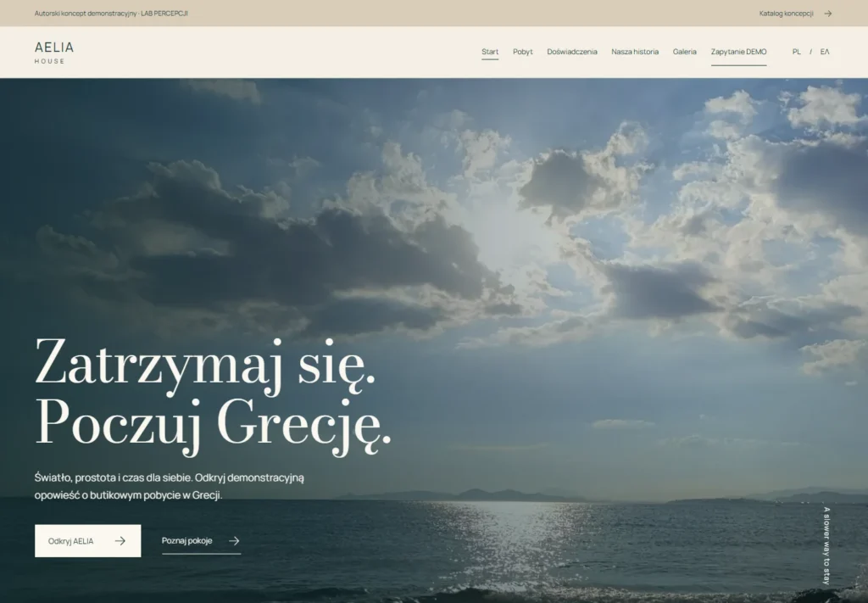868x603 pixels.
Task: Switch language to PL
Action: click(796, 52)
